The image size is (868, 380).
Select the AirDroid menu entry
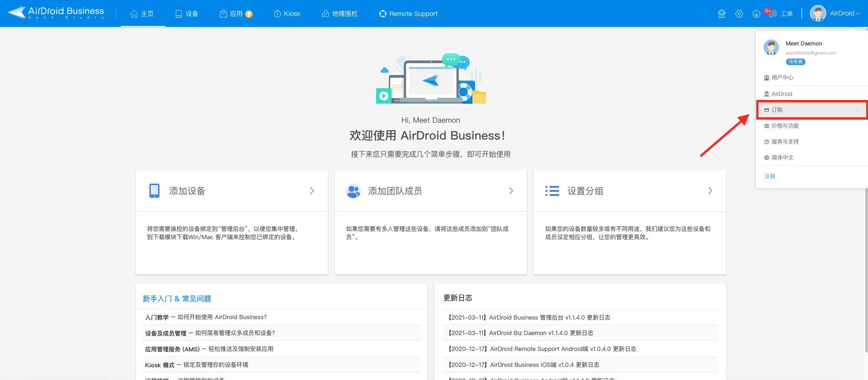click(x=812, y=94)
